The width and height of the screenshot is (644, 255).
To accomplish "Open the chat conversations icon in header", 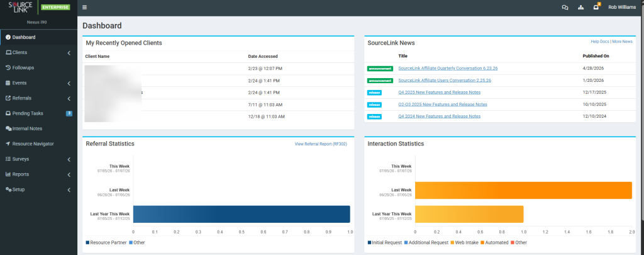I will [x=565, y=8].
